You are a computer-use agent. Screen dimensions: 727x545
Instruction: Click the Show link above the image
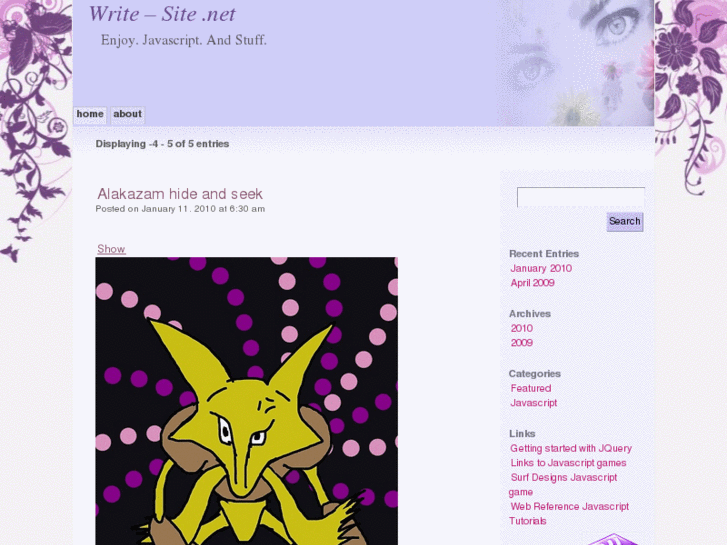(111, 249)
